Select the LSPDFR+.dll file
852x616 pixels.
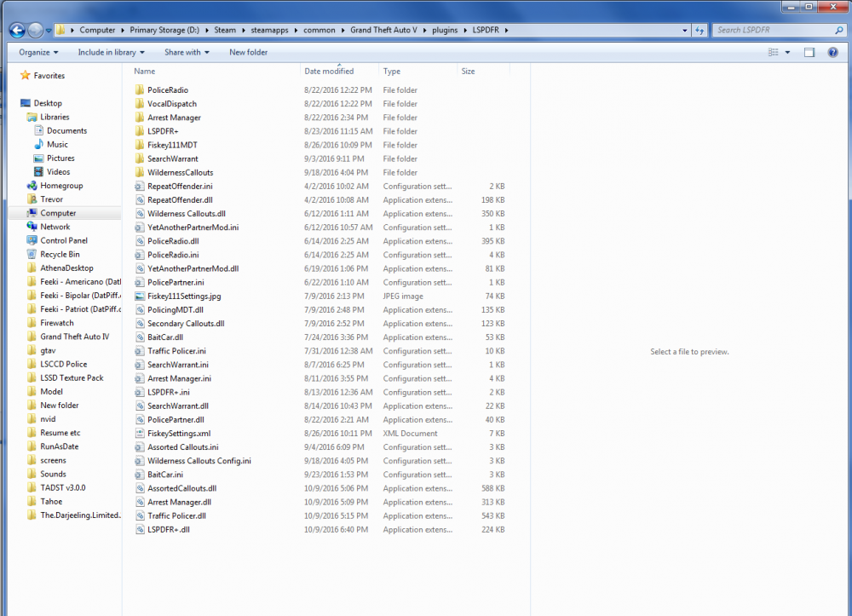169,530
